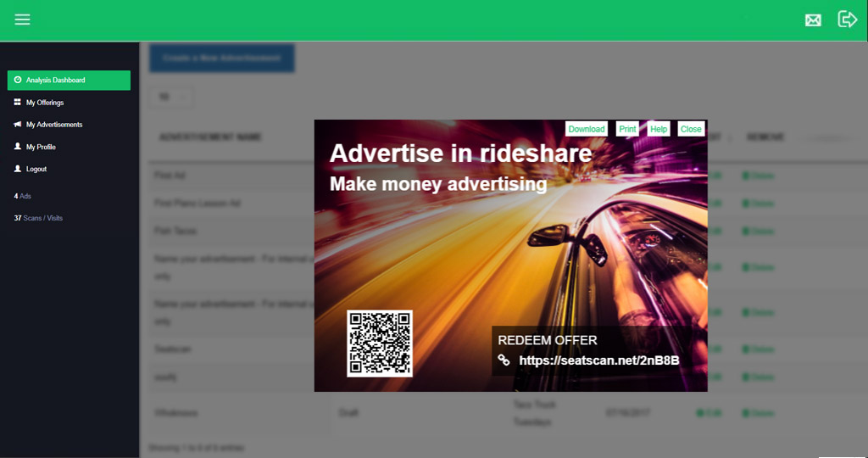
Task: Click 'Advertise in rideshare' headline
Action: (460, 154)
